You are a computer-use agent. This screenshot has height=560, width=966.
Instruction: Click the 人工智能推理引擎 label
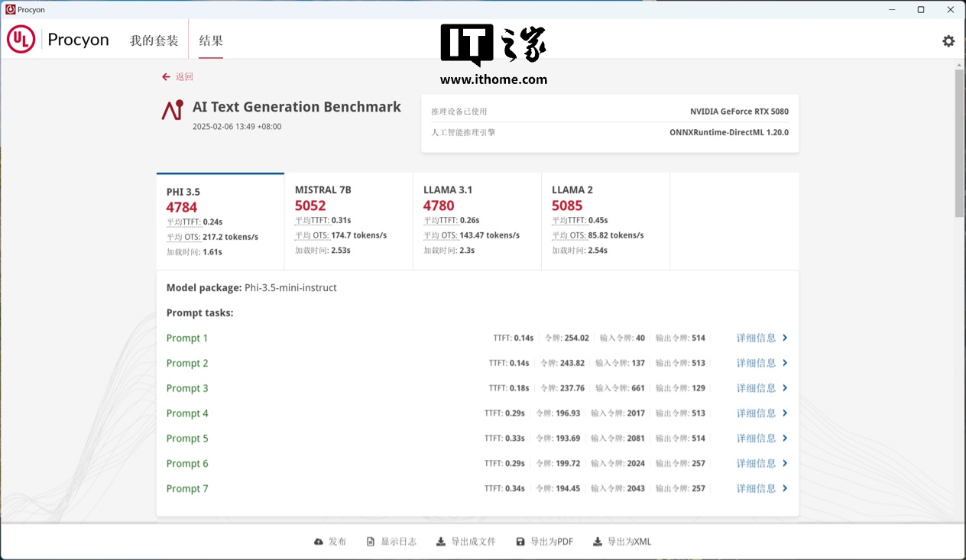463,132
